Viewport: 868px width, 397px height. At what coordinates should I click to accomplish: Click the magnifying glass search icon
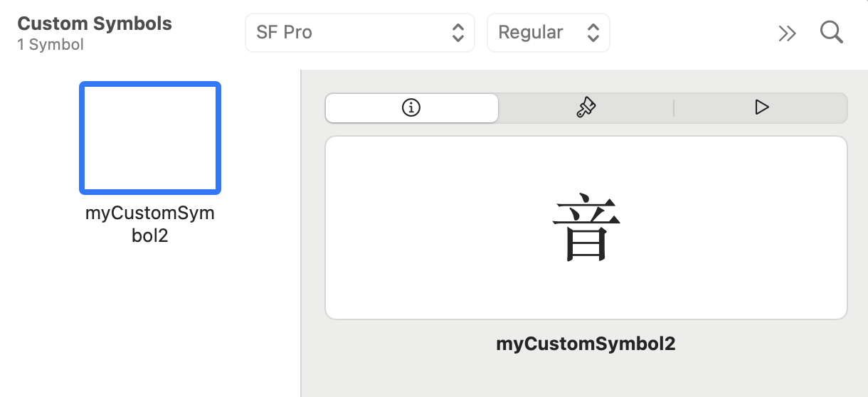click(831, 33)
